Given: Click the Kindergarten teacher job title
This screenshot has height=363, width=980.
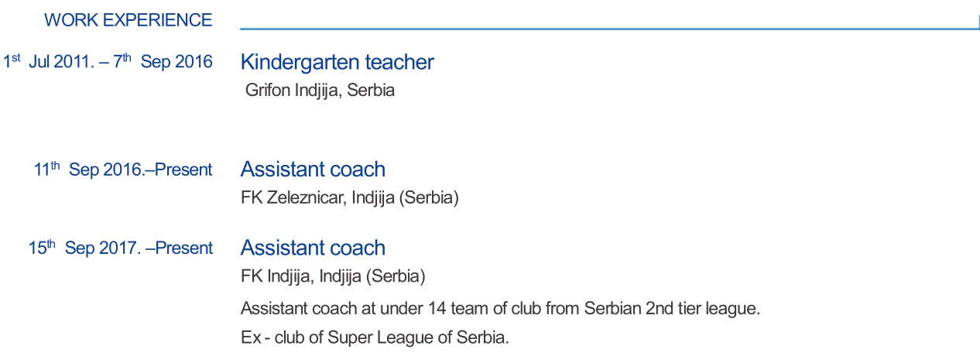Looking at the screenshot, I should tap(337, 62).
